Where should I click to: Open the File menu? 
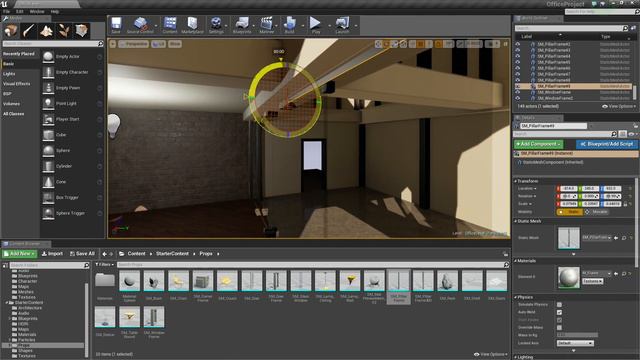tap(7, 11)
